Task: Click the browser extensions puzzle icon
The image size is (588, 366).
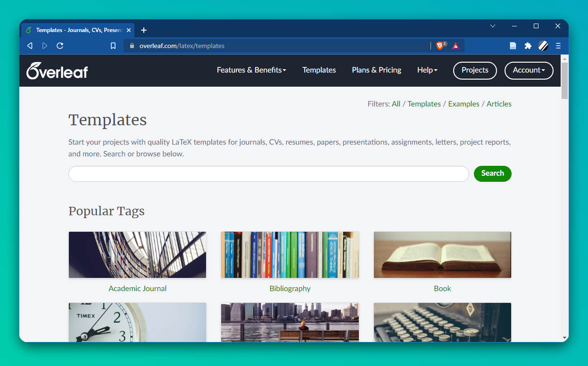Action: click(528, 46)
